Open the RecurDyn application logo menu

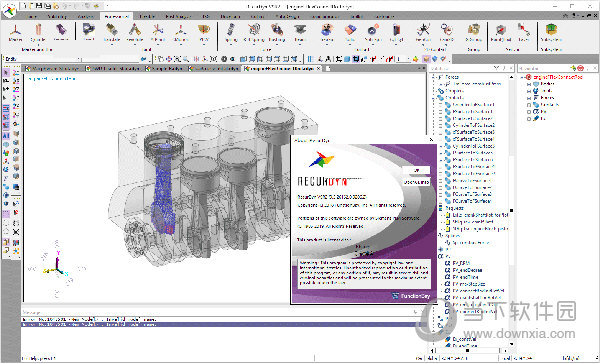tap(9, 10)
